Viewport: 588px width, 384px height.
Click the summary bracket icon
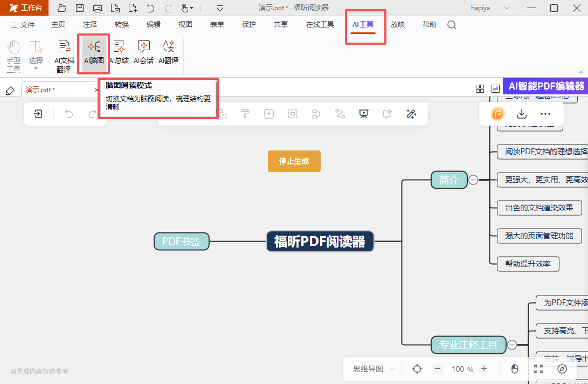click(x=316, y=114)
